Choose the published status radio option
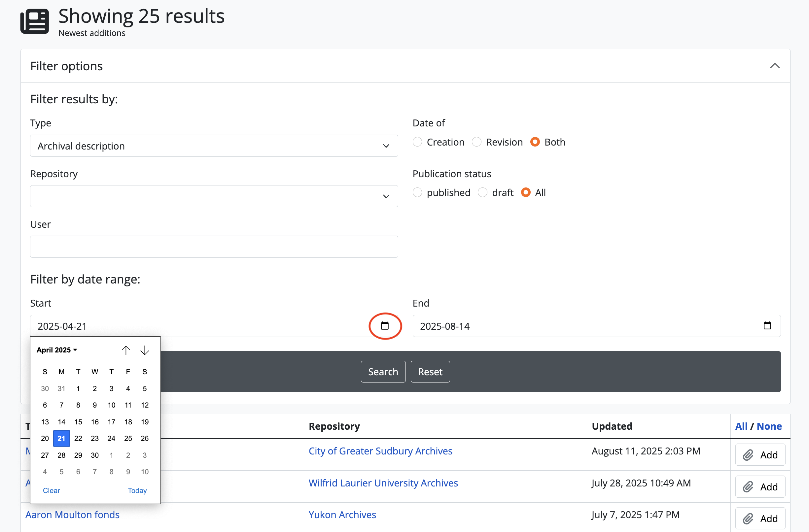Image resolution: width=809 pixels, height=532 pixels. pos(417,192)
